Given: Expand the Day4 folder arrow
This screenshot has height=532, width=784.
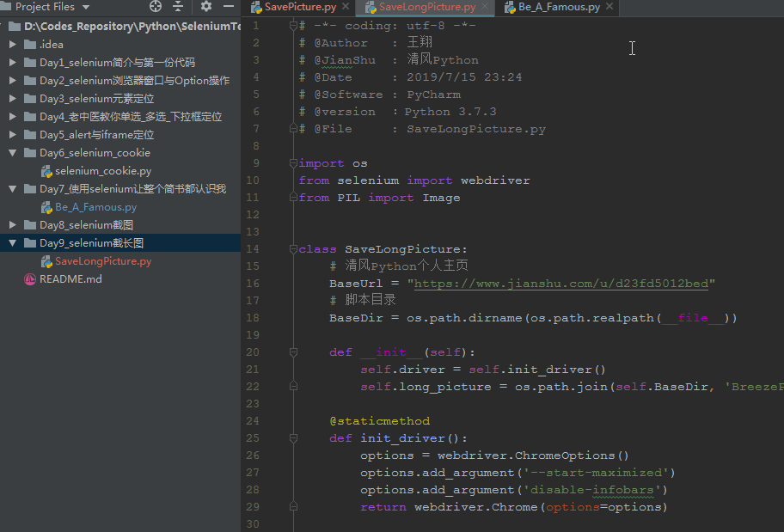Looking at the screenshot, I should (x=13, y=117).
